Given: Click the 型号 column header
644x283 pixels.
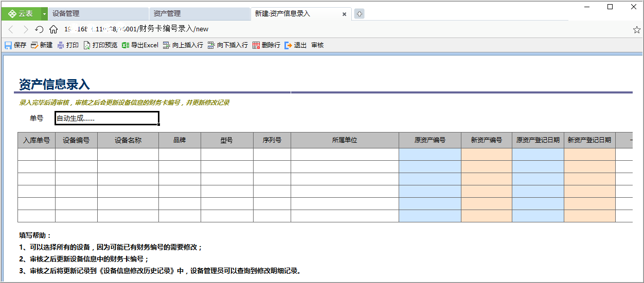Looking at the screenshot, I should (227, 140).
